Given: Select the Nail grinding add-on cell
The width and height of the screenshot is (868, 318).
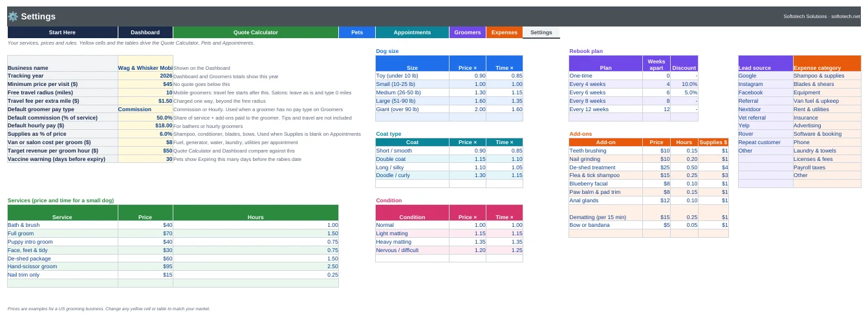Looking at the screenshot, I should (x=605, y=159).
